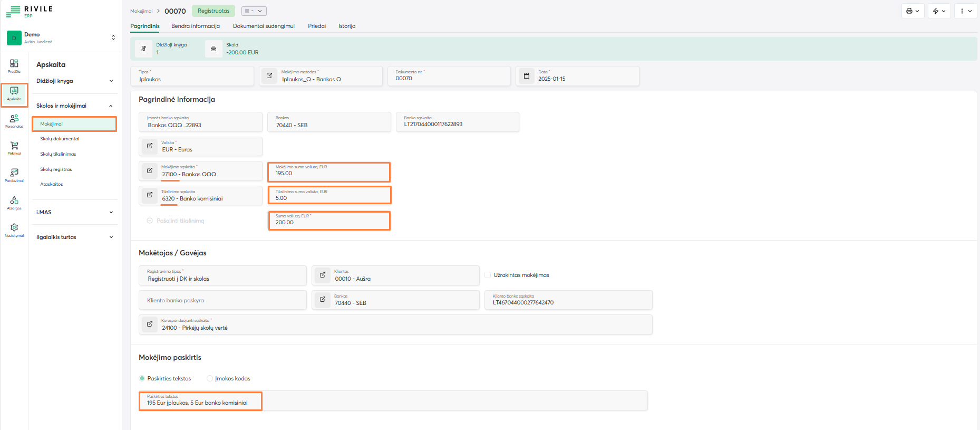Choose the Paskirties tekstas radio option
Image resolution: width=980 pixels, height=430 pixels.
(x=142, y=378)
